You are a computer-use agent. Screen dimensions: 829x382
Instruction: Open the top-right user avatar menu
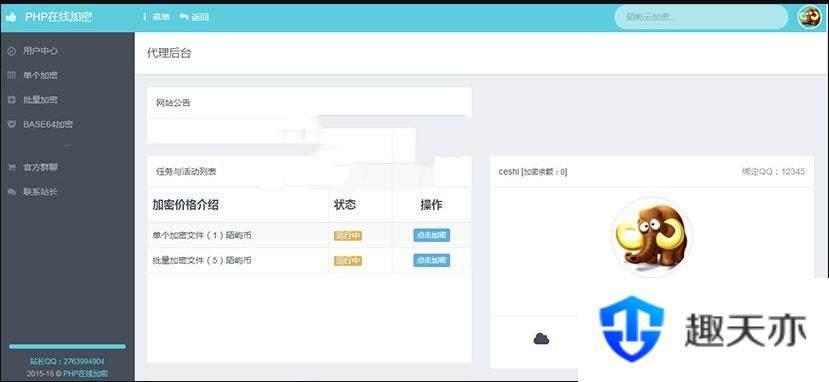click(x=809, y=17)
